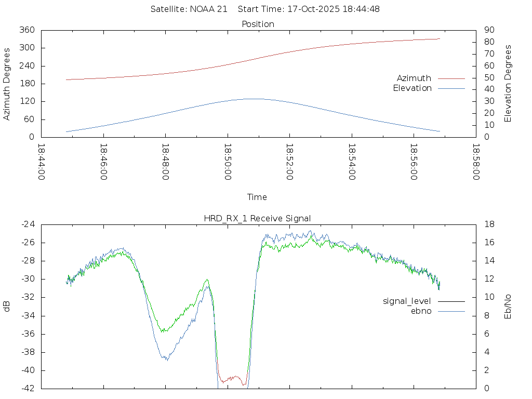Click the Eb/No axis label
Screen dimensions: 532x399
coord(508,307)
